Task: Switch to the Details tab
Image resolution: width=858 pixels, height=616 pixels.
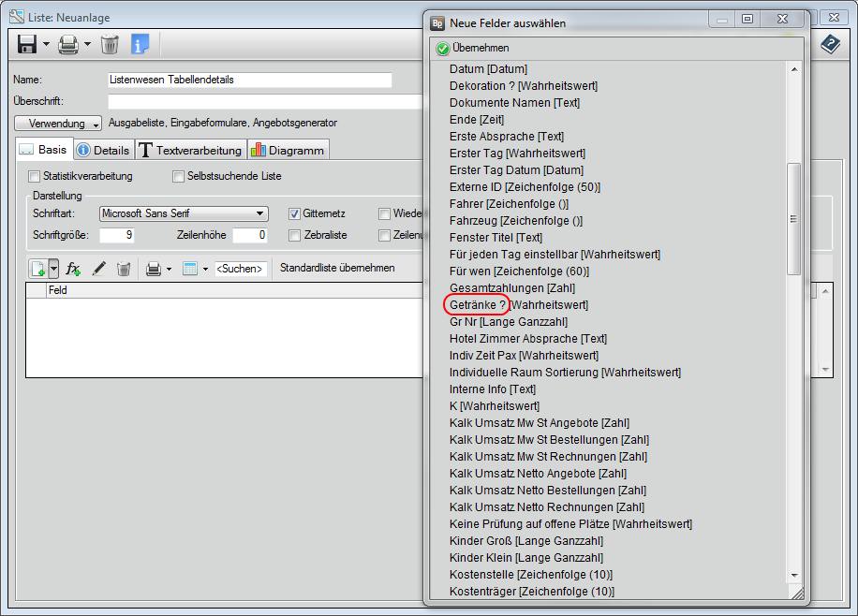Action: pos(103,150)
